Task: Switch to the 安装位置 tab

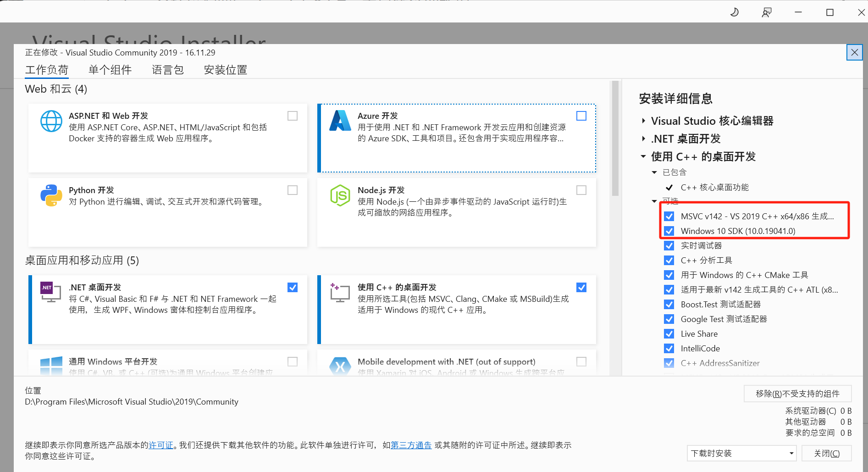Action: [226, 70]
